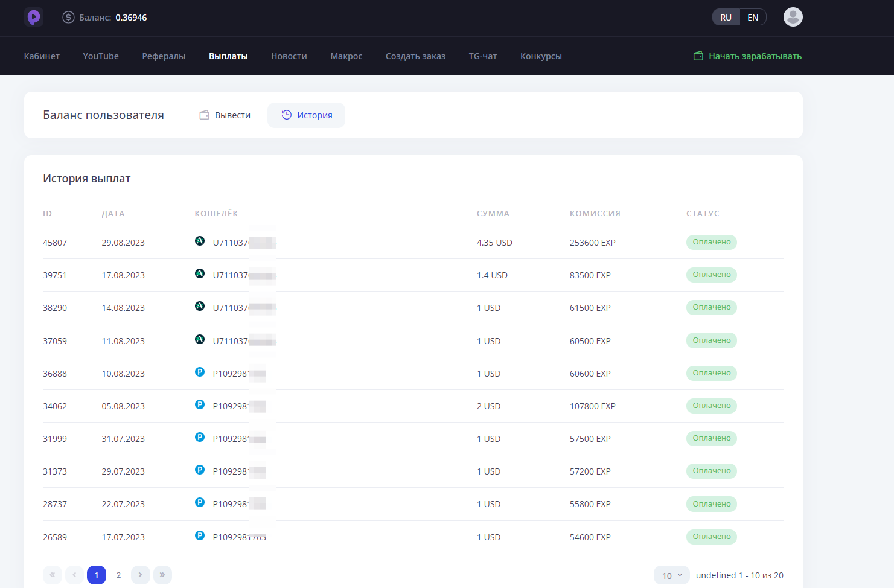Viewport: 894px width, 588px height.
Task: Click the Payeer icon in row 34062
Action: tap(200, 404)
